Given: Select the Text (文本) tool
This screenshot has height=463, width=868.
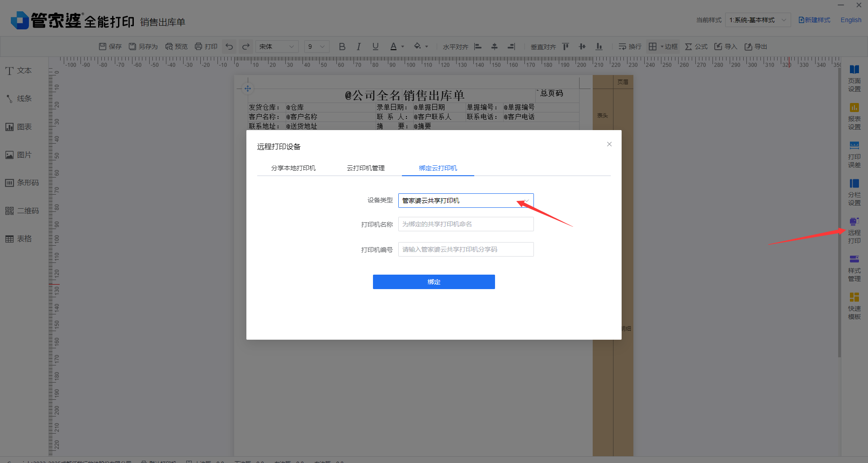Looking at the screenshot, I should (x=19, y=70).
